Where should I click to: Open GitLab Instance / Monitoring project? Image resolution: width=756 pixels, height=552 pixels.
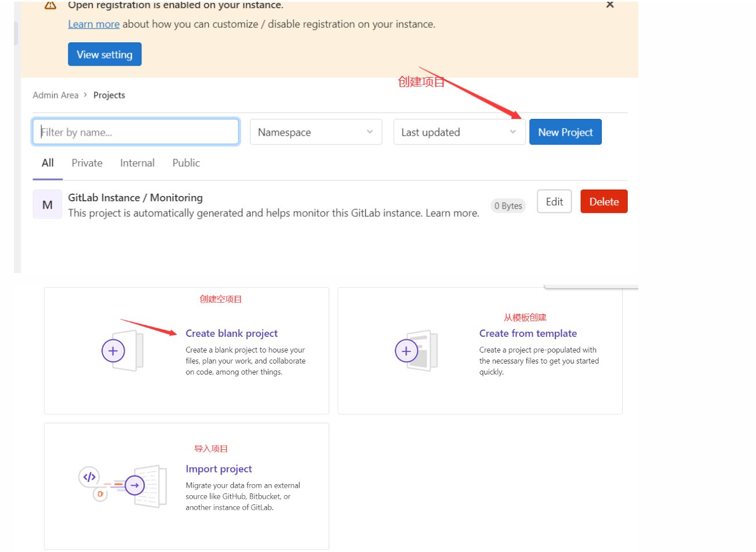tap(135, 198)
